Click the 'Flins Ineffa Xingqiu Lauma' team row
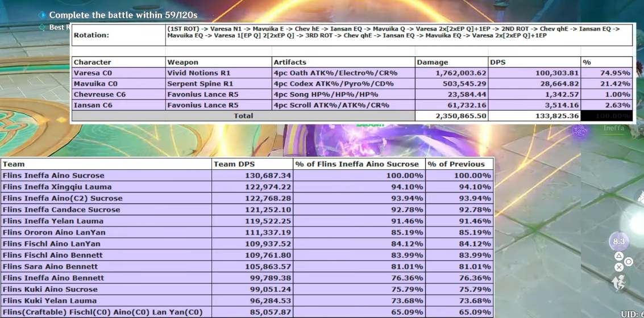 click(247, 187)
